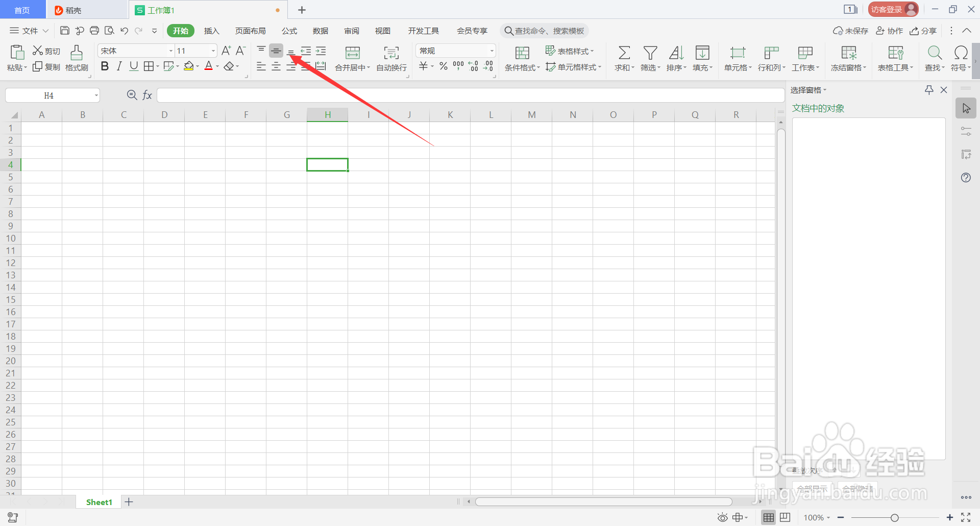980x526 pixels.
Task: Open selection pane settings sliders icon
Action: pyautogui.click(x=966, y=131)
